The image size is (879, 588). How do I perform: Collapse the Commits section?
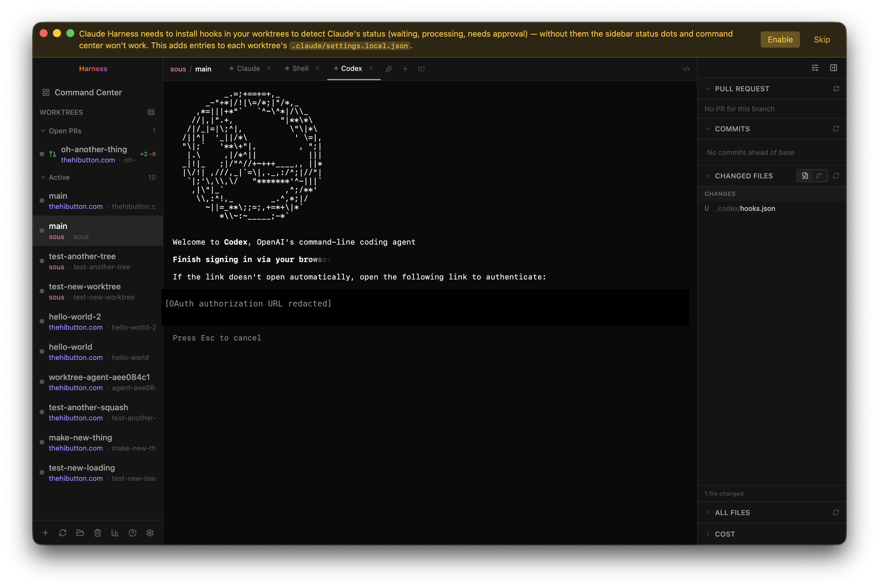point(708,129)
